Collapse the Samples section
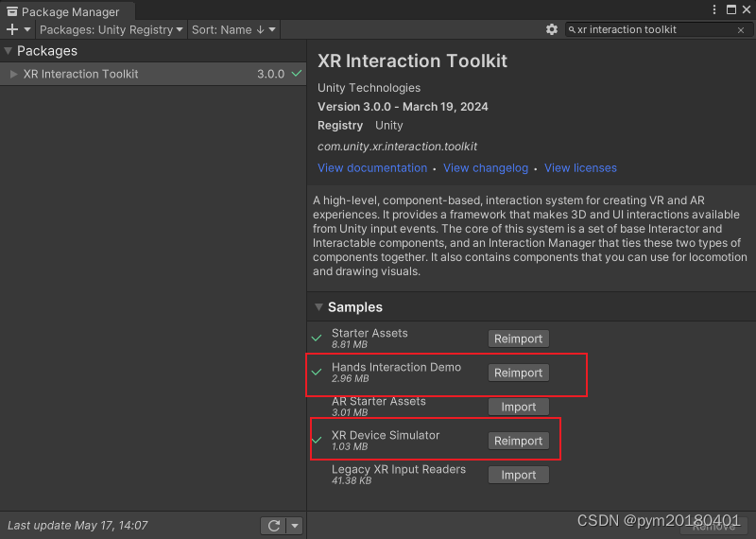 coord(318,307)
